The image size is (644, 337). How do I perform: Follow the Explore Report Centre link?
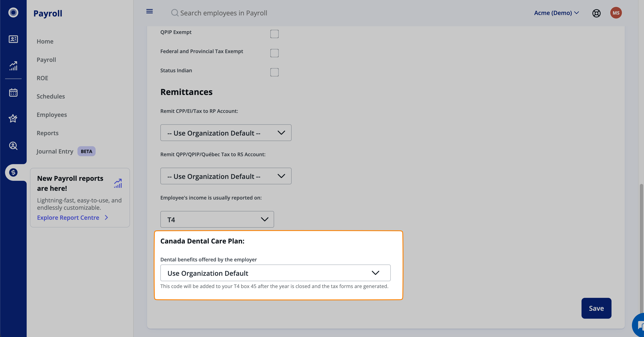[x=68, y=218]
